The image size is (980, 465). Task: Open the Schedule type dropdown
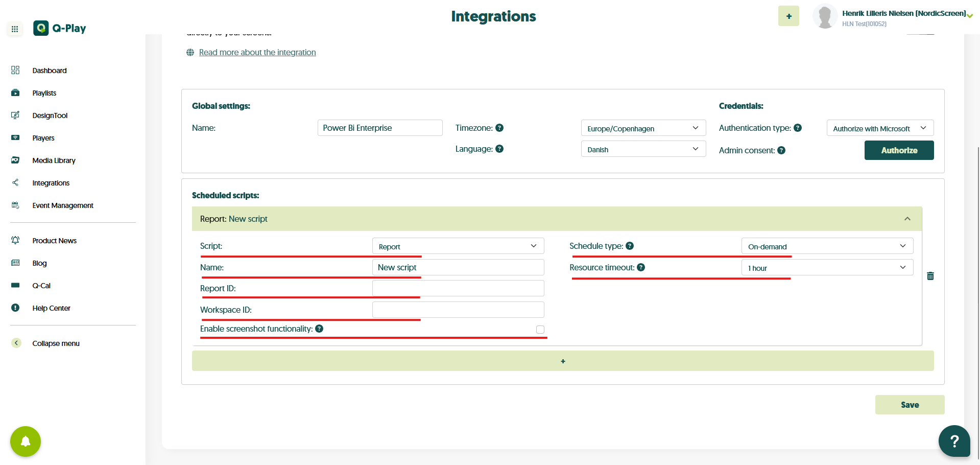(x=826, y=246)
